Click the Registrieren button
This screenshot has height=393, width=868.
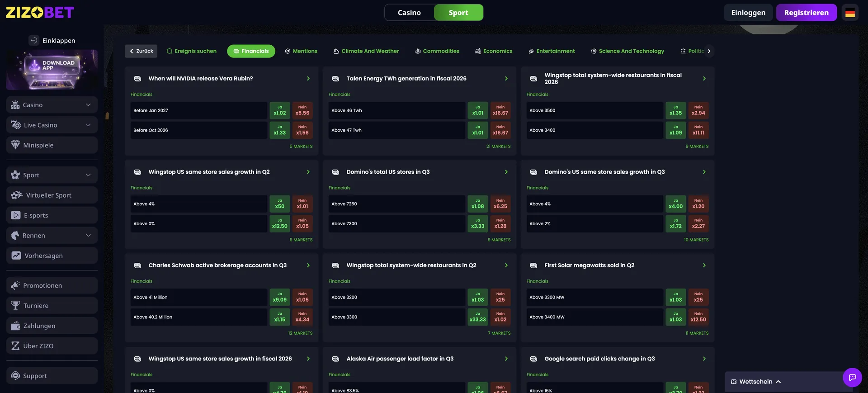point(807,13)
